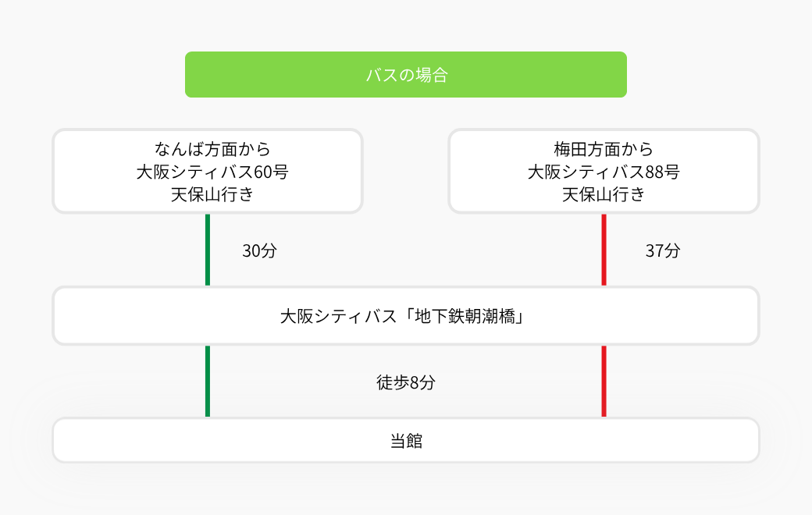The height and width of the screenshot is (515, 812).
Task: Click 天保山行き under the 88号 route
Action: coord(604,194)
